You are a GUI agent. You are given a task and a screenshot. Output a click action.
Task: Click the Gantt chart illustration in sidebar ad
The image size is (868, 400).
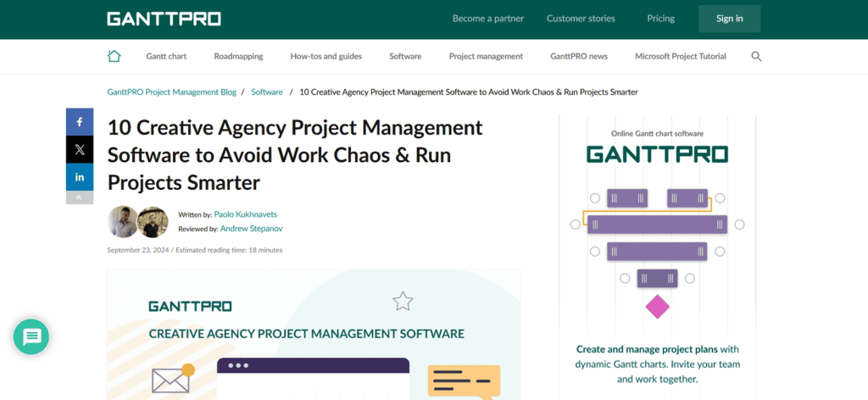coord(657,253)
